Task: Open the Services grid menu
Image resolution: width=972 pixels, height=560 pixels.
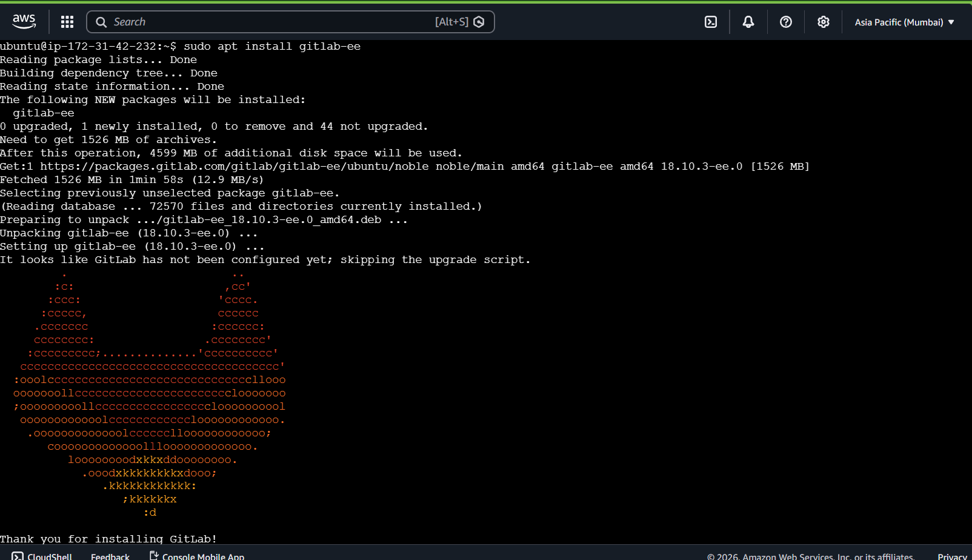Action: (x=67, y=22)
